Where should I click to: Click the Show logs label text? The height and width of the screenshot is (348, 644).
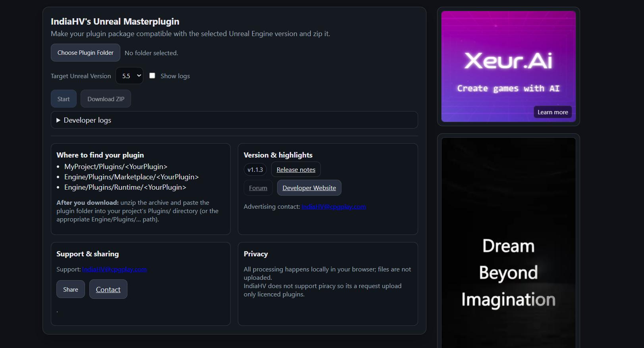[x=175, y=76]
